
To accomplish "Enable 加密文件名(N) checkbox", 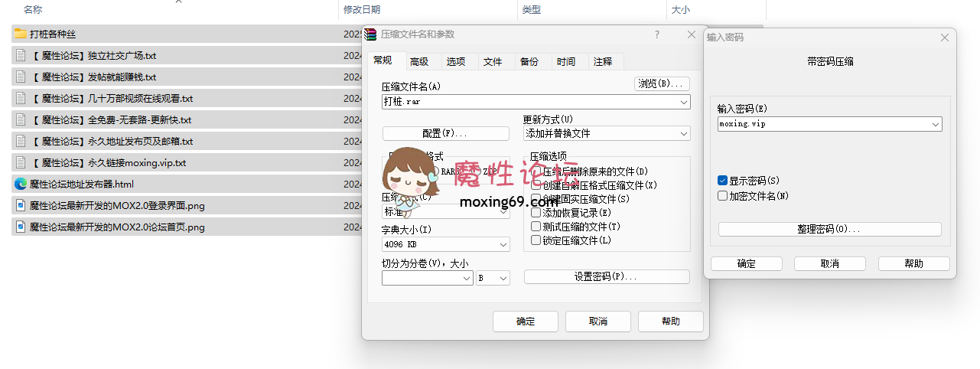I will coord(722,196).
